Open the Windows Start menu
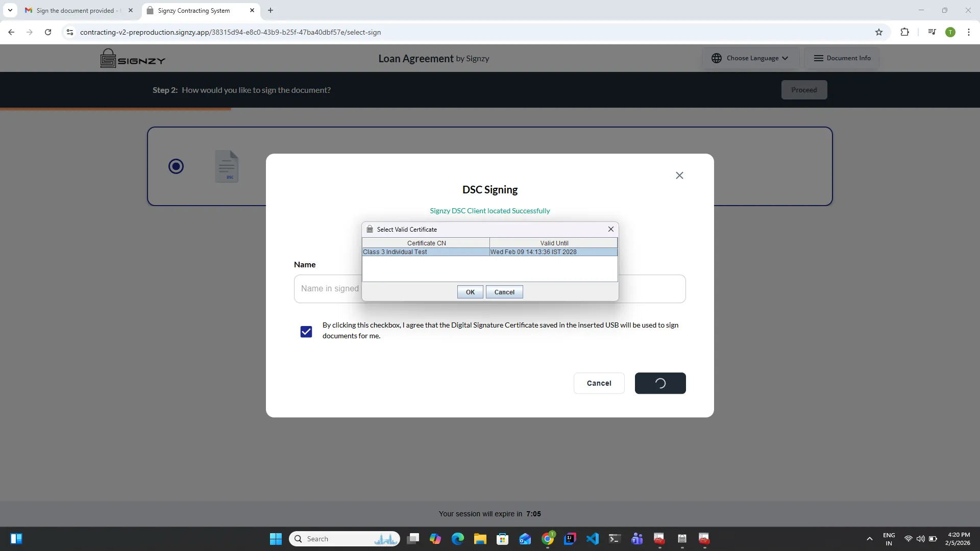 pos(276,539)
